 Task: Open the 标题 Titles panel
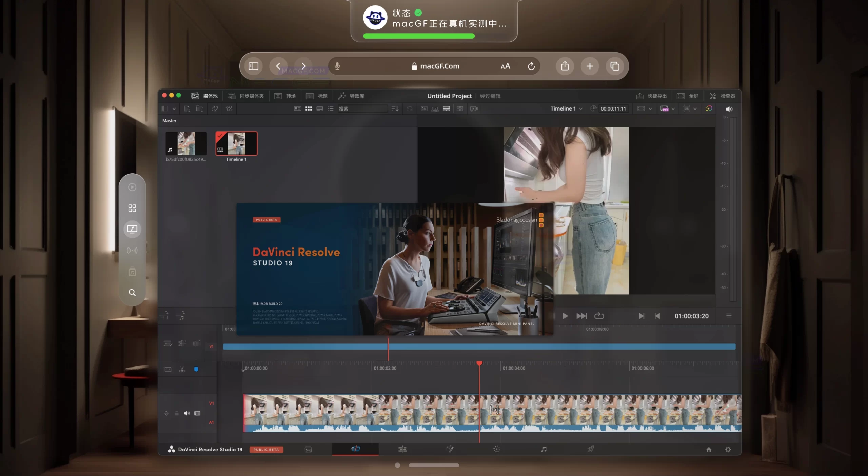[x=317, y=96]
